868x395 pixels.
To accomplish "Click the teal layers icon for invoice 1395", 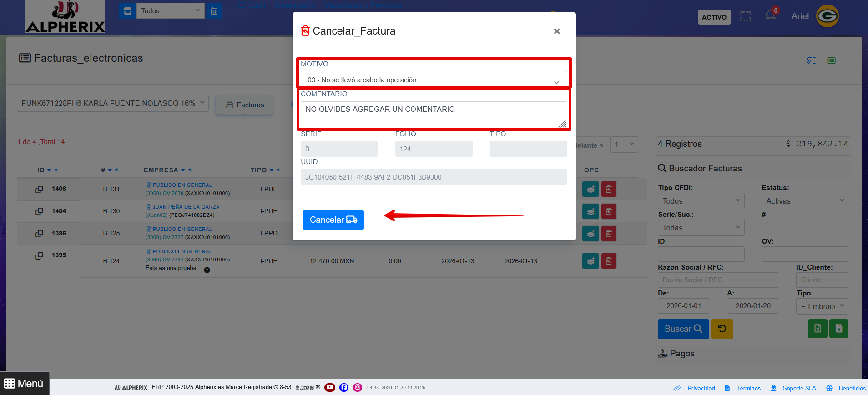I will tap(590, 261).
